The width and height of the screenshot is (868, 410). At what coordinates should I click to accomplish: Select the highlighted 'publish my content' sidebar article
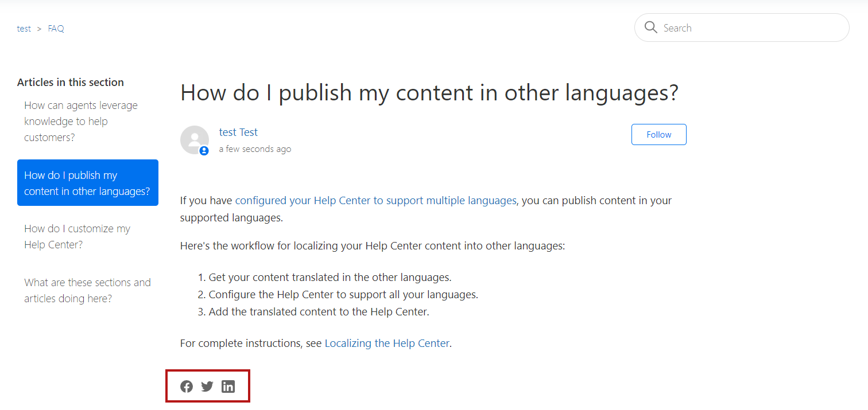(x=87, y=183)
